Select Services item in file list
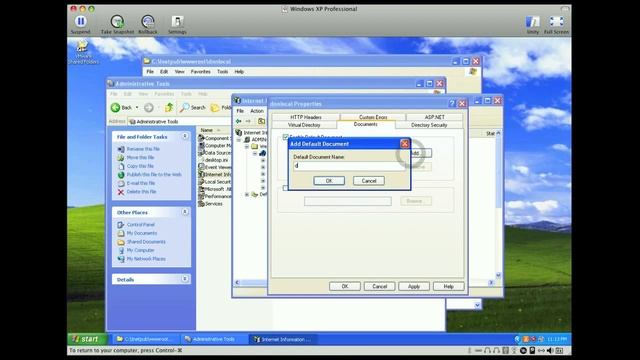The width and height of the screenshot is (640, 360). [211, 204]
